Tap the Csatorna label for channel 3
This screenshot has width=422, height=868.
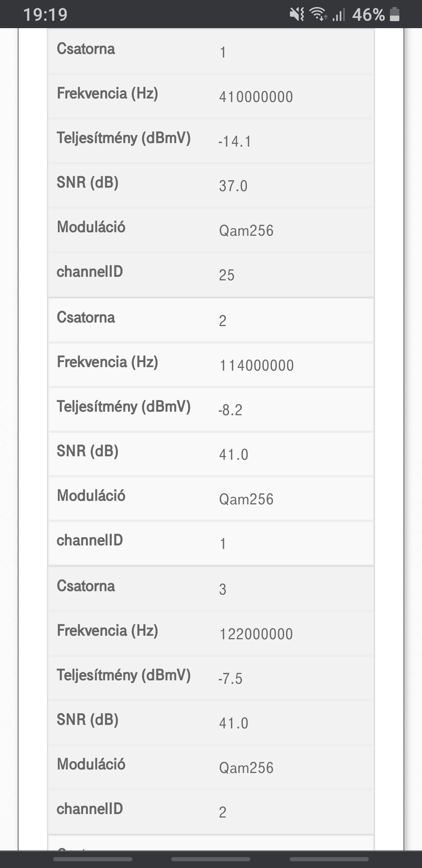point(86,586)
